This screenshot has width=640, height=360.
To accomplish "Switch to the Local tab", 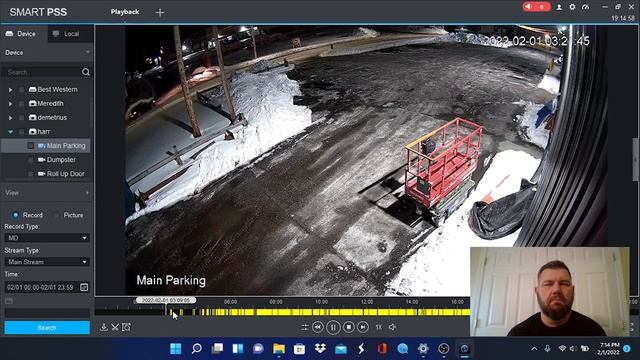I will click(x=70, y=34).
